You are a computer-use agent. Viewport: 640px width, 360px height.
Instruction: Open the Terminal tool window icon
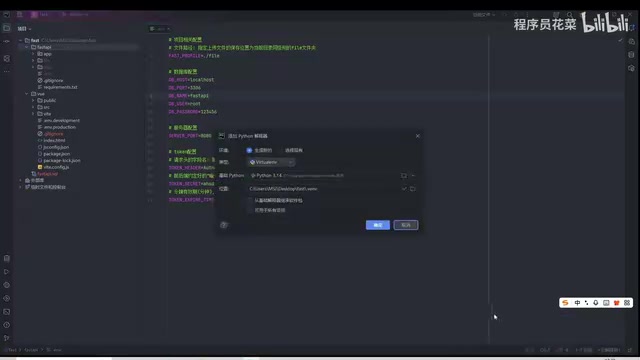coord(7,312)
